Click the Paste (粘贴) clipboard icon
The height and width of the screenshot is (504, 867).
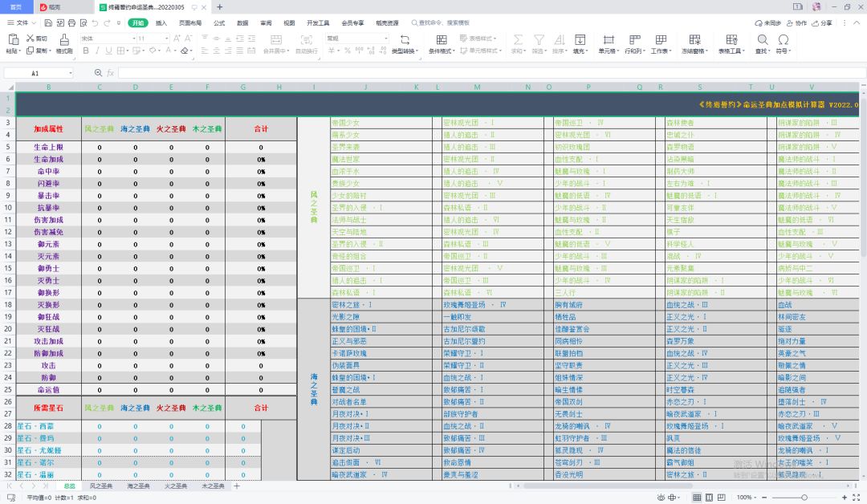pos(13,39)
